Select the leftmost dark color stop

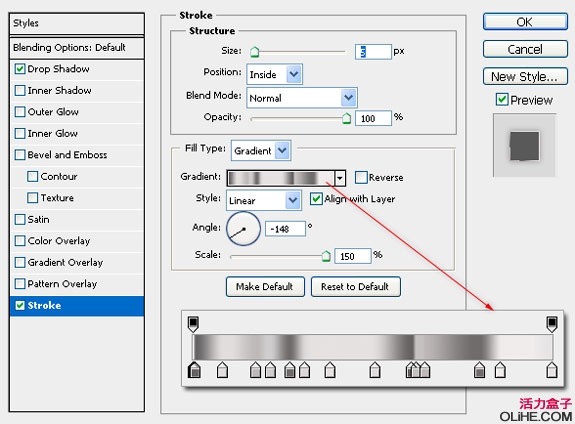tap(194, 370)
